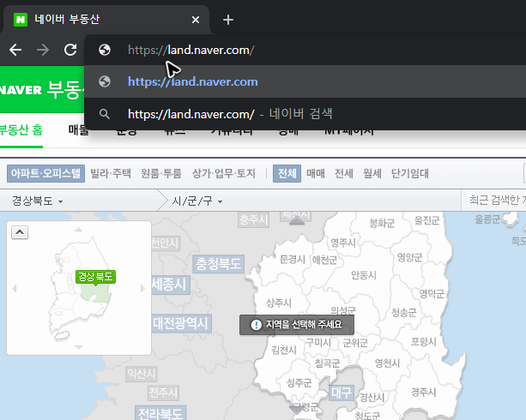Select 군위군 on the map
526x420 pixels.
[x=355, y=343]
